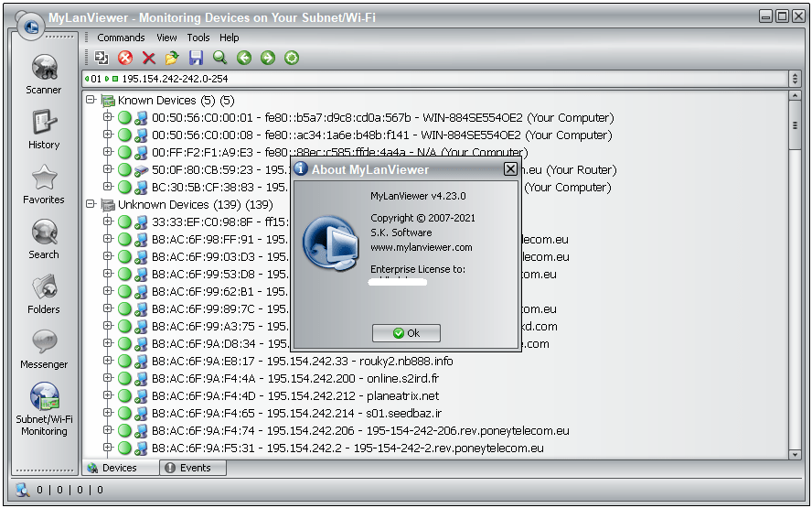Image resolution: width=812 pixels, height=508 pixels.
Task: Click the device list scrollbar down arrow
Action: [795, 454]
